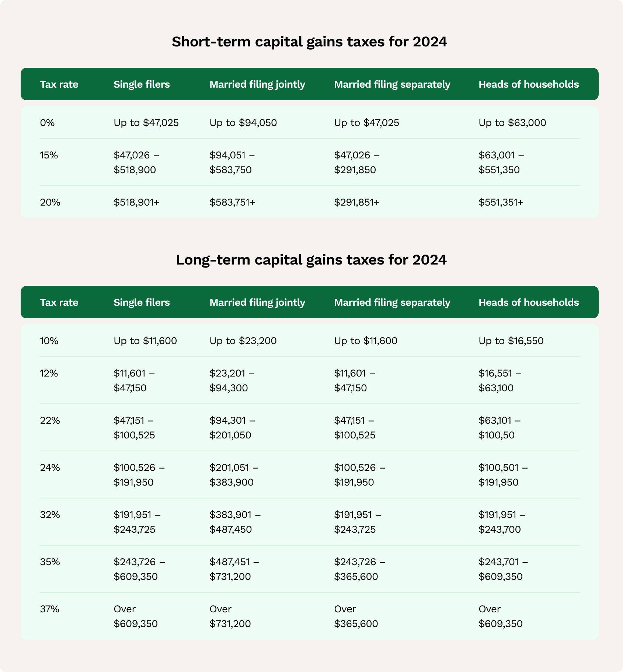Select the Up to $23,200 cell
The image size is (623, 672).
243,341
